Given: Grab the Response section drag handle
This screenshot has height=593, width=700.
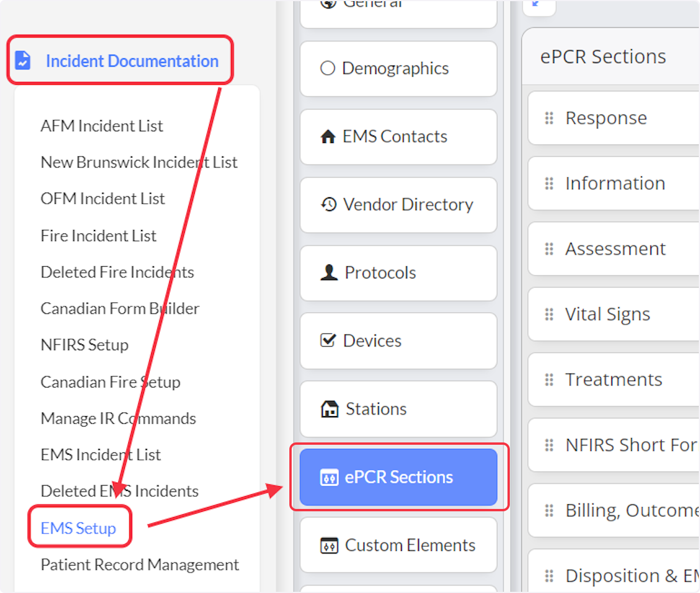Looking at the screenshot, I should point(549,118).
